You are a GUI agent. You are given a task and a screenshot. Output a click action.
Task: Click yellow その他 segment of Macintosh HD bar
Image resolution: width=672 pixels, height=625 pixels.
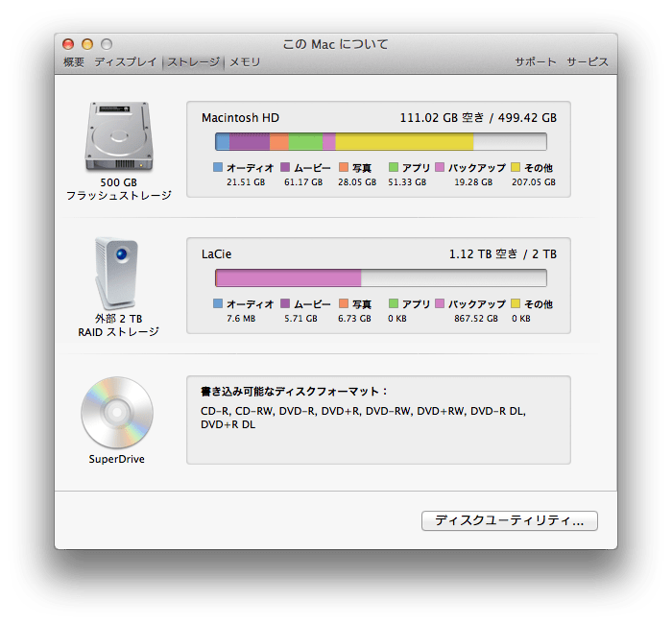404,141
